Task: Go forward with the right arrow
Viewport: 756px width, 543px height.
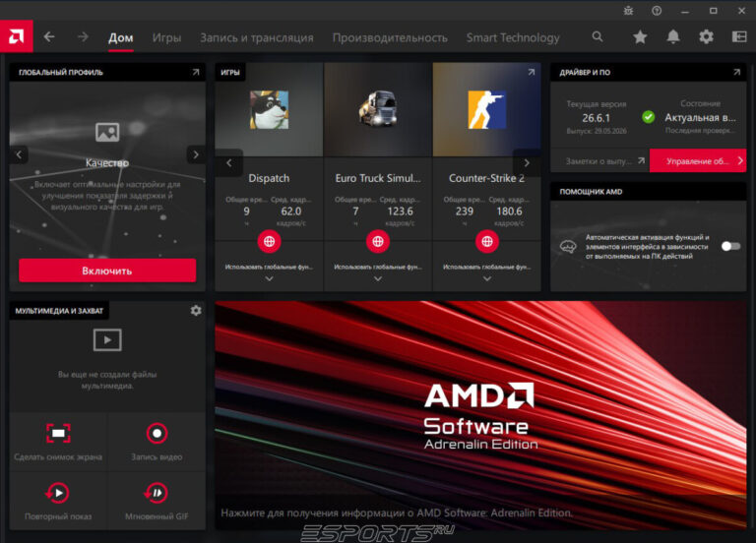Action: pyautogui.click(x=83, y=36)
